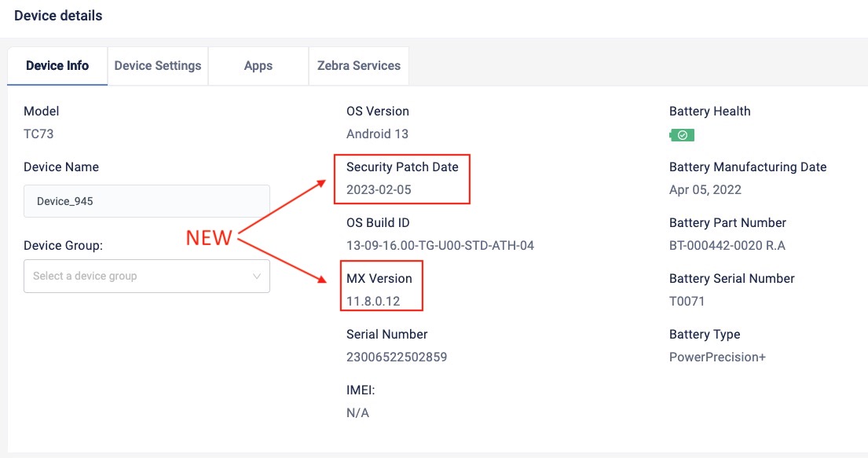The image size is (868, 458).
Task: Click the model value TC73
Action: tap(38, 134)
